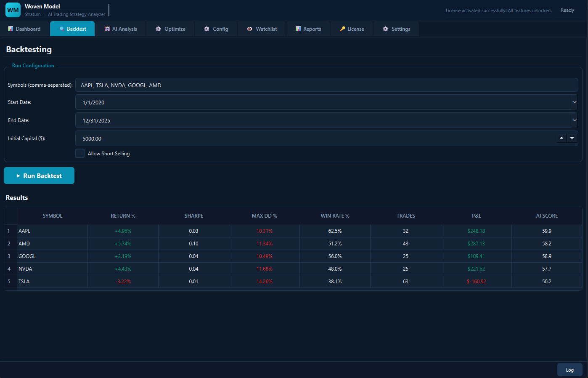Open the AI Analysis tab

121,29
